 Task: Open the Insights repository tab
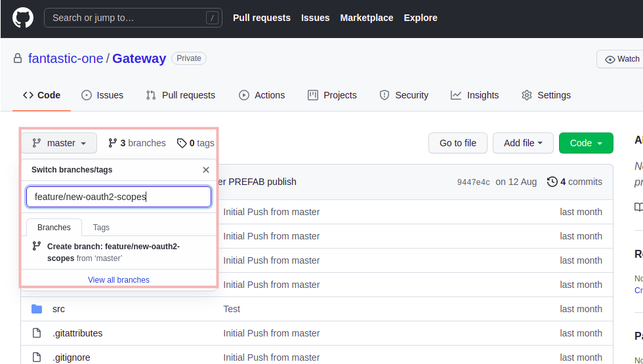(474, 95)
